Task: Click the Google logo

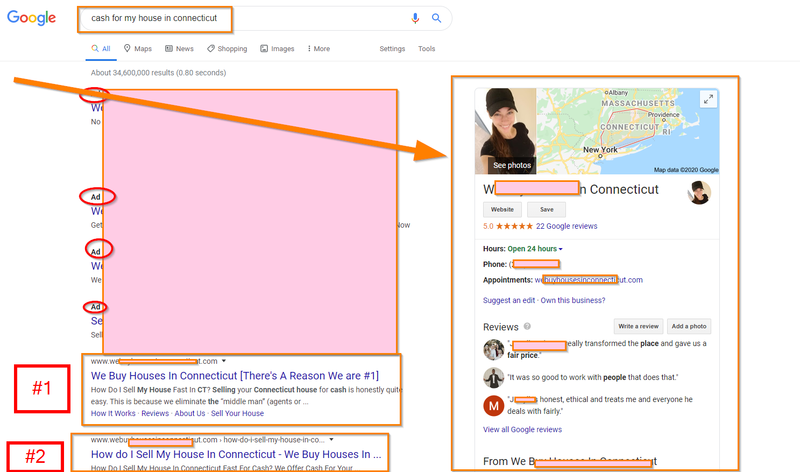Action: (x=31, y=18)
